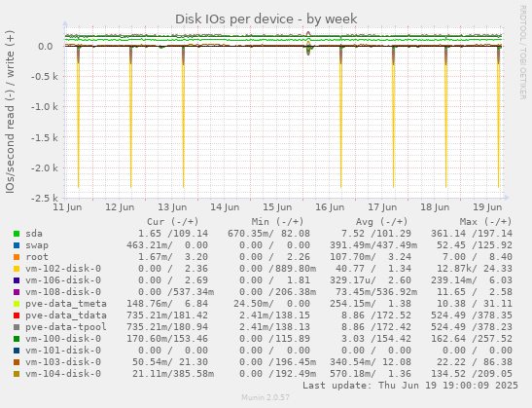This screenshot has width=532, height=408.
Task: Click the navy vm-101-disk-0 swatch
Action: 17,351
